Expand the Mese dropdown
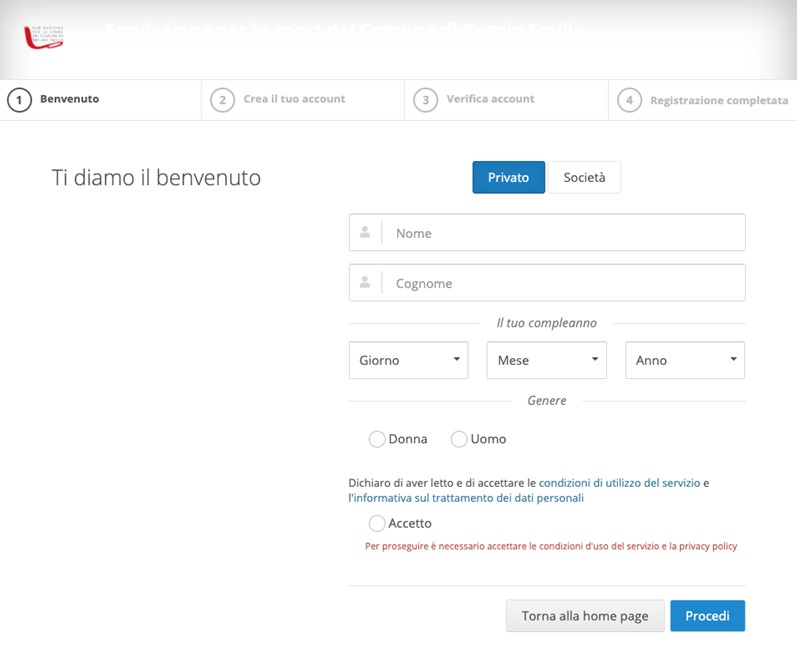 pos(546,360)
